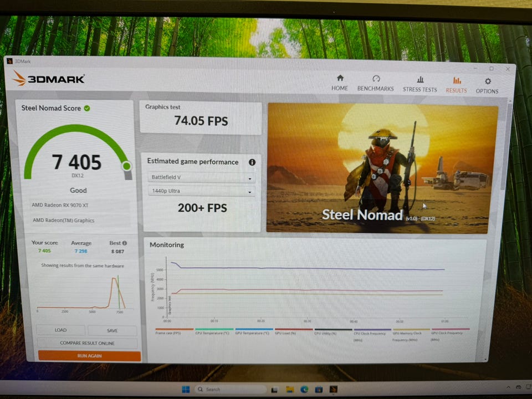Viewport: 532px width, 399px height.
Task: Open Task View in the taskbar
Action: [x=274, y=390]
